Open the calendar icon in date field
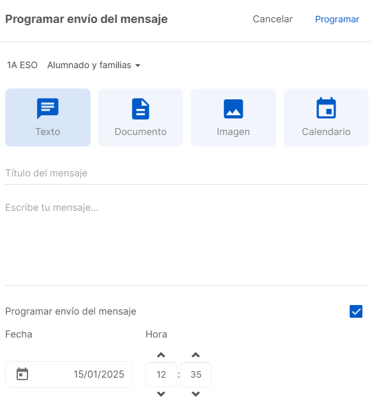372x412 pixels. 22,374
